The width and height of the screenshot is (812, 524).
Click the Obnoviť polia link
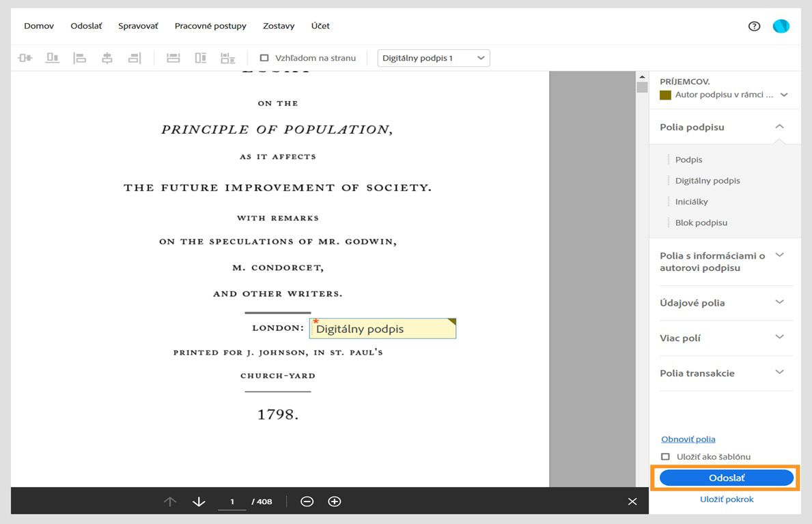[688, 439]
